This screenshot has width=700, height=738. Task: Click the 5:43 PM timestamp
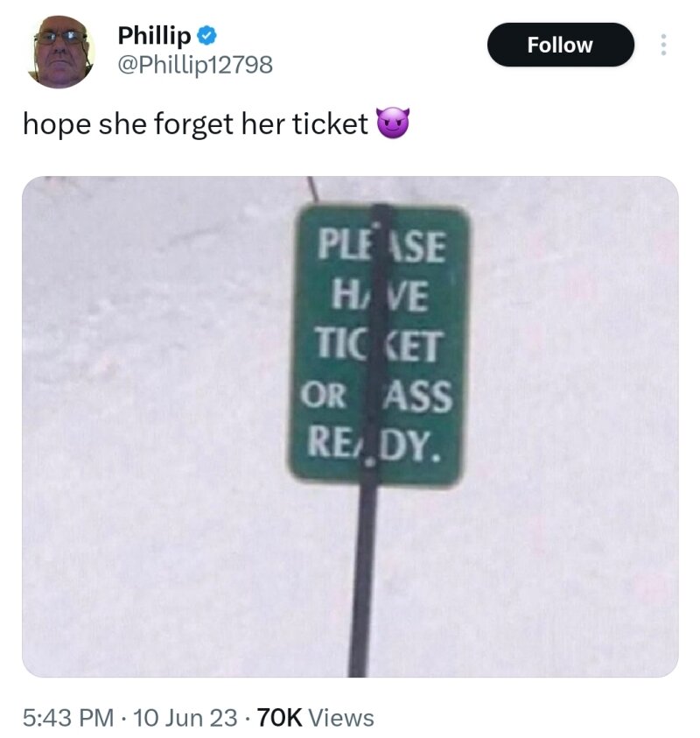(68, 718)
